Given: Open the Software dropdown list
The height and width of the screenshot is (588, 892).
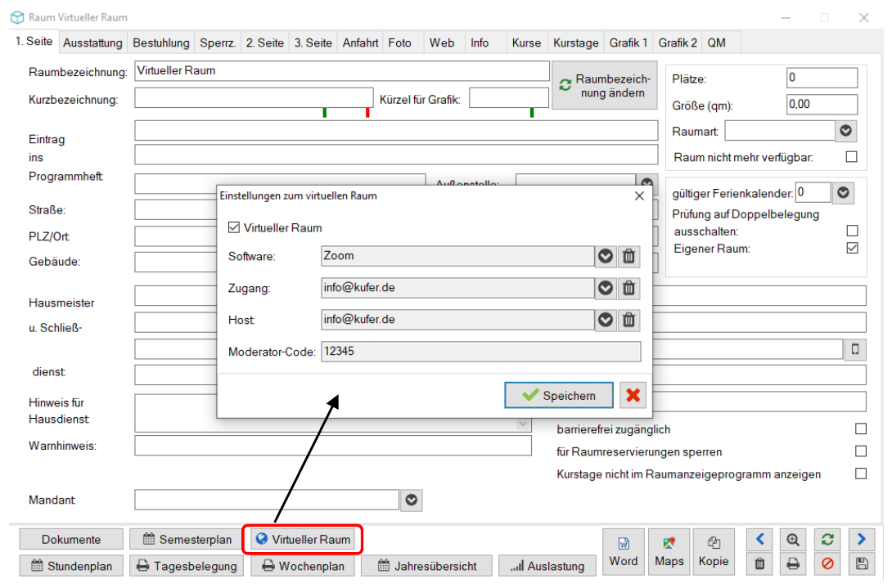Looking at the screenshot, I should pyautogui.click(x=606, y=257).
